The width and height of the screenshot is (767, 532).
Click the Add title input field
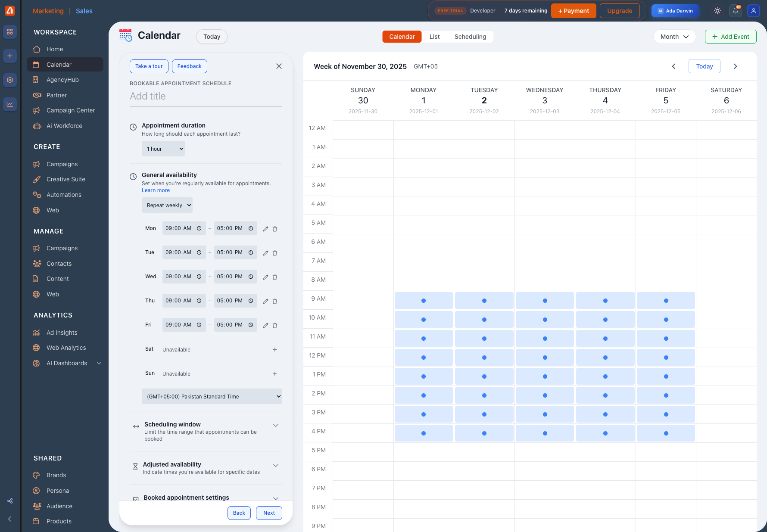pyautogui.click(x=206, y=96)
